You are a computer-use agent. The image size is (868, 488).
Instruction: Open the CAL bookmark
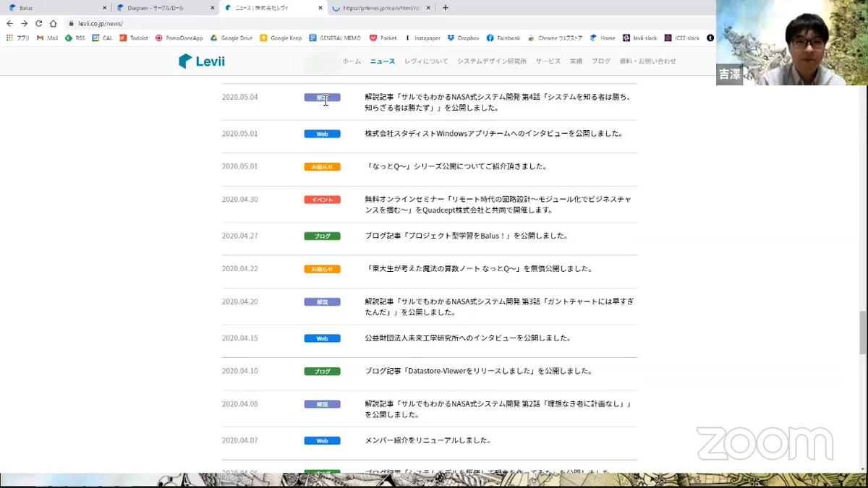[x=102, y=38]
